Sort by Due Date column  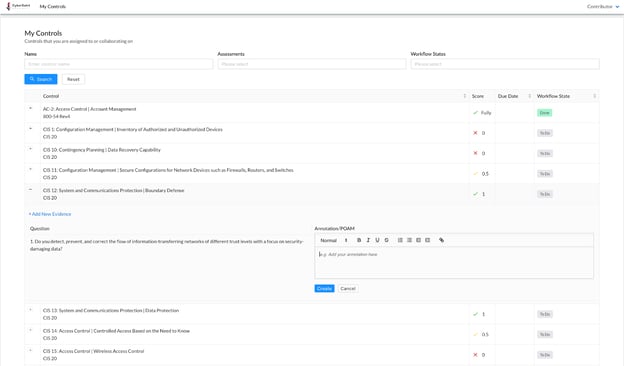[x=529, y=96]
